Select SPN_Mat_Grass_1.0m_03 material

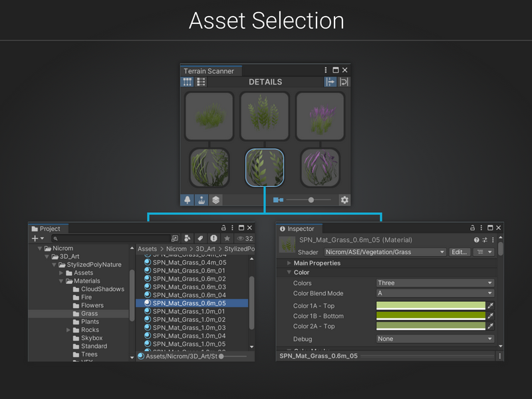[186, 327]
